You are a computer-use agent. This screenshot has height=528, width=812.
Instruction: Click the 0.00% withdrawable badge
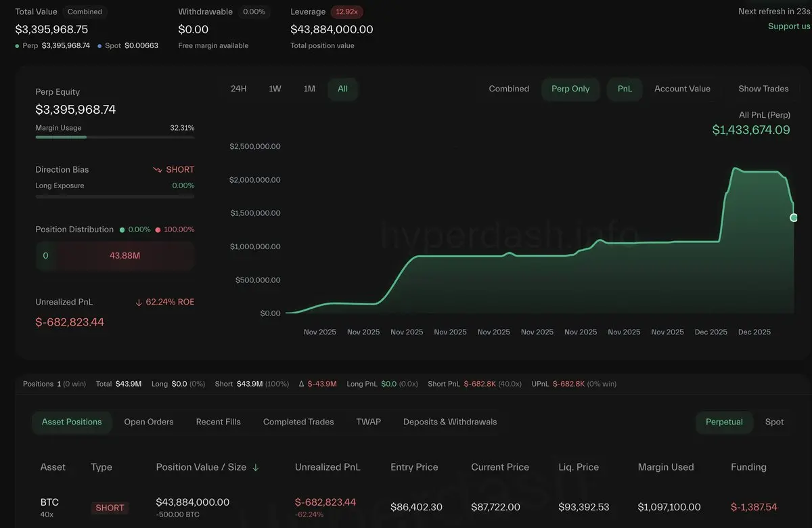tap(254, 12)
